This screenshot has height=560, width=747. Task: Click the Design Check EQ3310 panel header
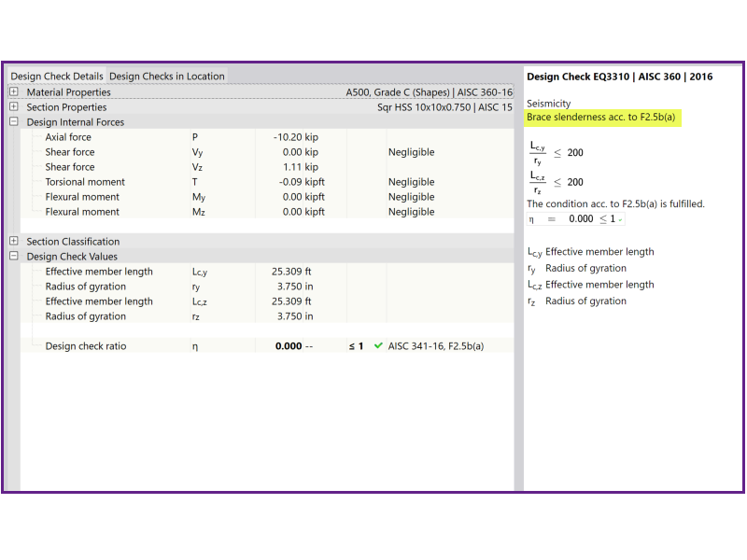coord(620,77)
